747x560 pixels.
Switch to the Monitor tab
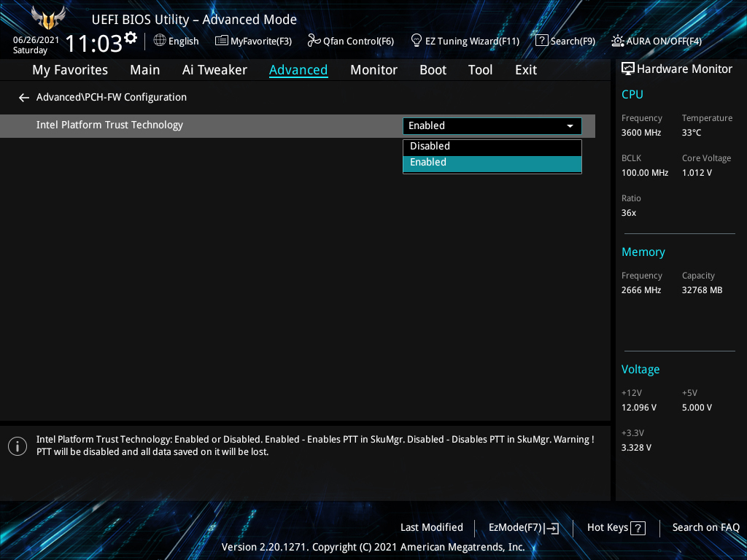coord(373,70)
